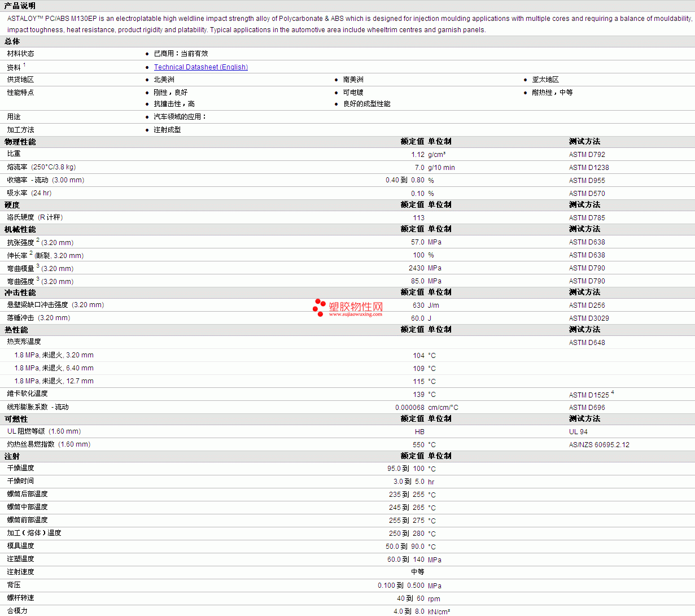Click the 落锤冲击 (3.20 mm) row label
Screen dimensions: 695x616
(x=38, y=318)
